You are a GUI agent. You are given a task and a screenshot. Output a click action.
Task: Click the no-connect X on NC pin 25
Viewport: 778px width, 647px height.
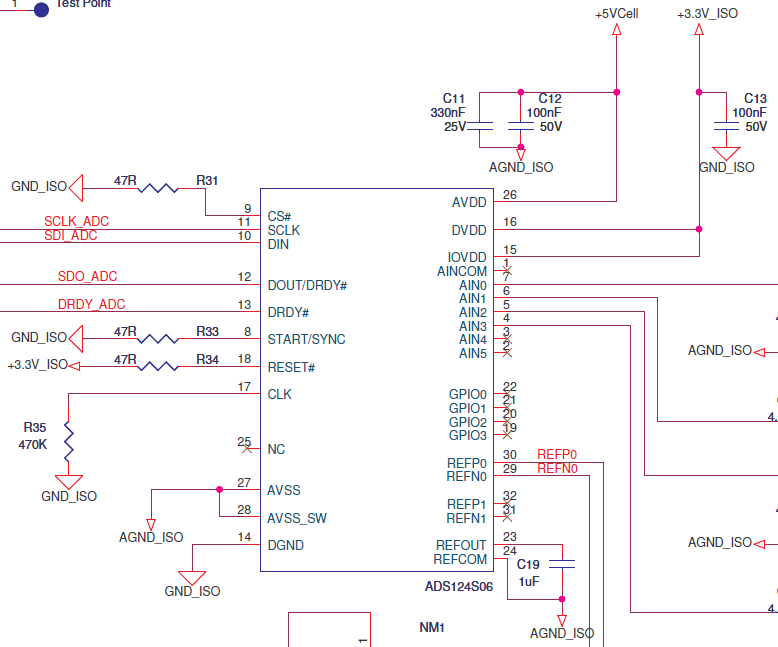(x=247, y=449)
